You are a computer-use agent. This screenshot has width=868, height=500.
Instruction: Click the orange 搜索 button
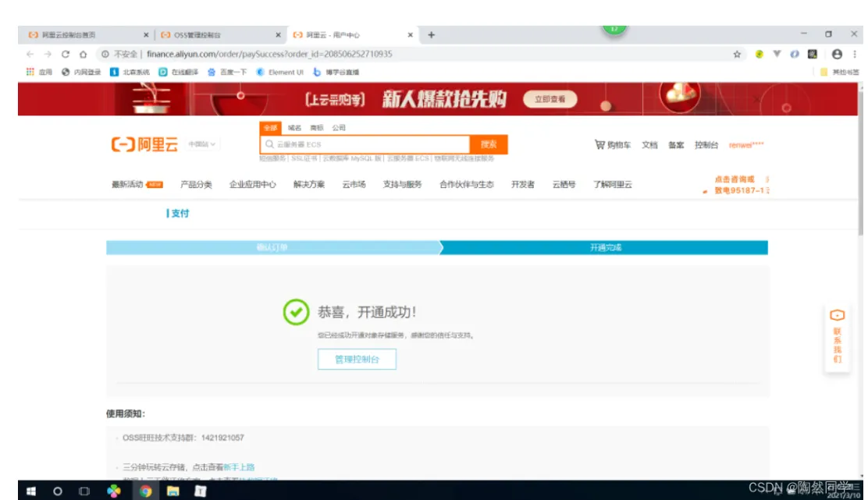pyautogui.click(x=489, y=144)
